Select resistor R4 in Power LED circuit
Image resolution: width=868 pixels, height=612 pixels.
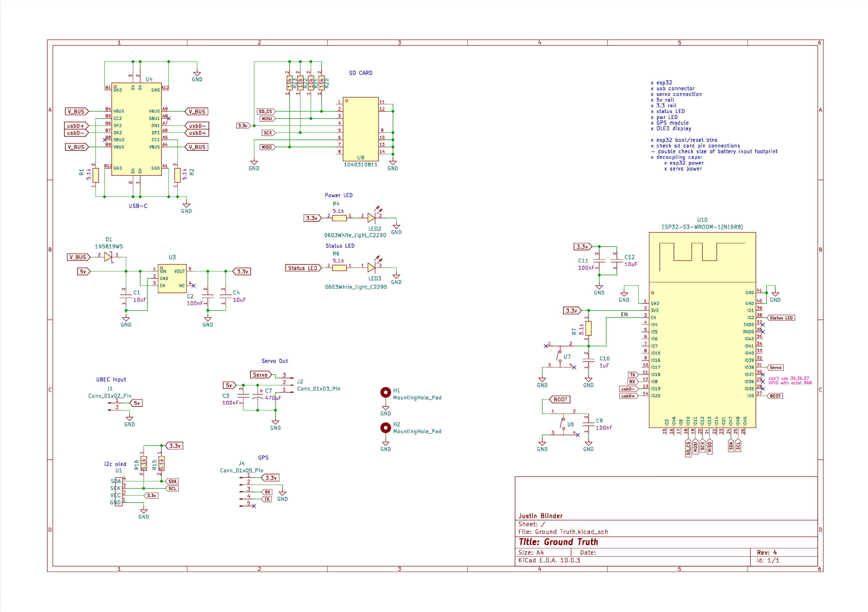coord(339,218)
